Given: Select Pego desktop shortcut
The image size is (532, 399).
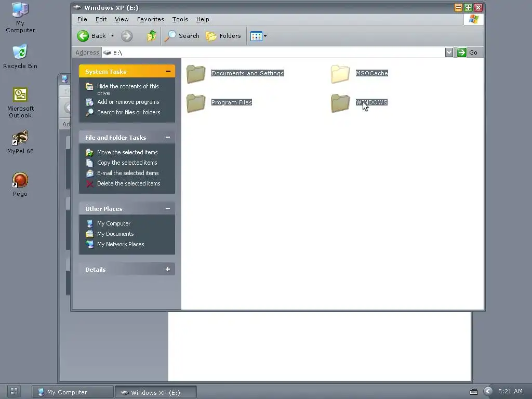Looking at the screenshot, I should (x=20, y=184).
